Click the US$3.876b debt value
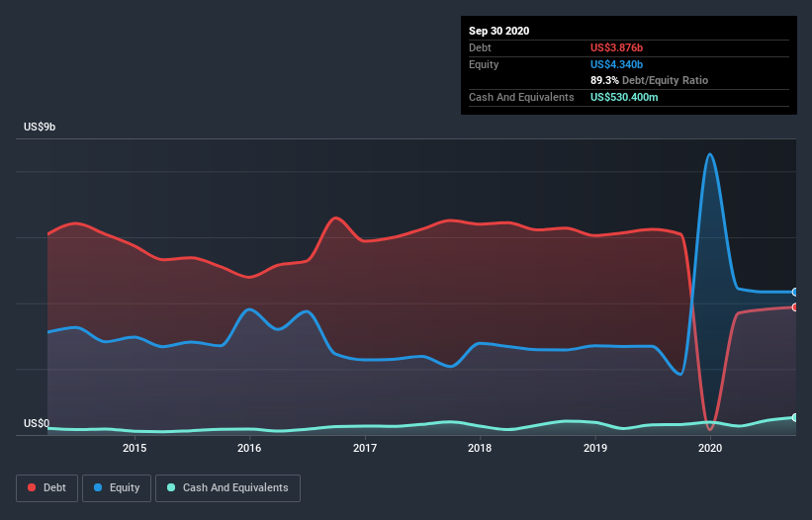812x520 pixels. [616, 47]
